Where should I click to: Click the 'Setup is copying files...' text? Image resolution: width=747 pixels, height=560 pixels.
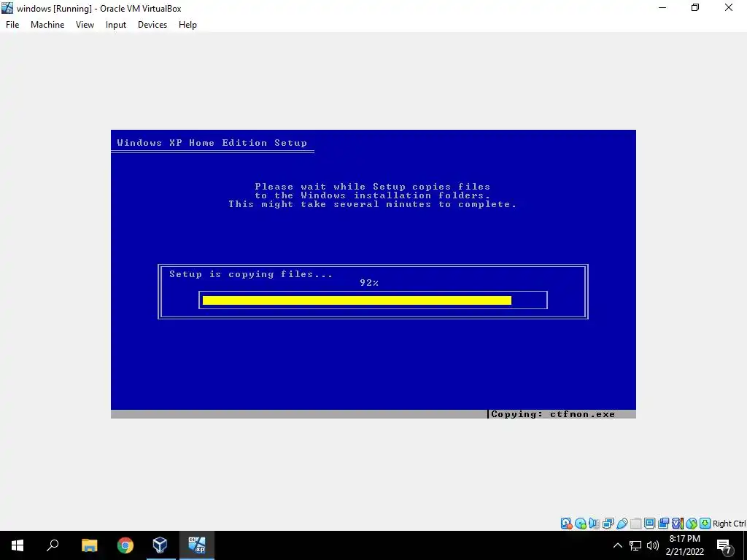[x=251, y=274]
